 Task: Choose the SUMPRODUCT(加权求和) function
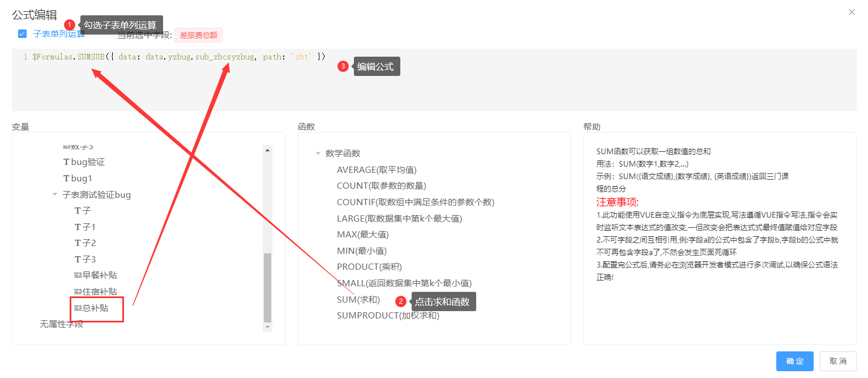(x=388, y=315)
